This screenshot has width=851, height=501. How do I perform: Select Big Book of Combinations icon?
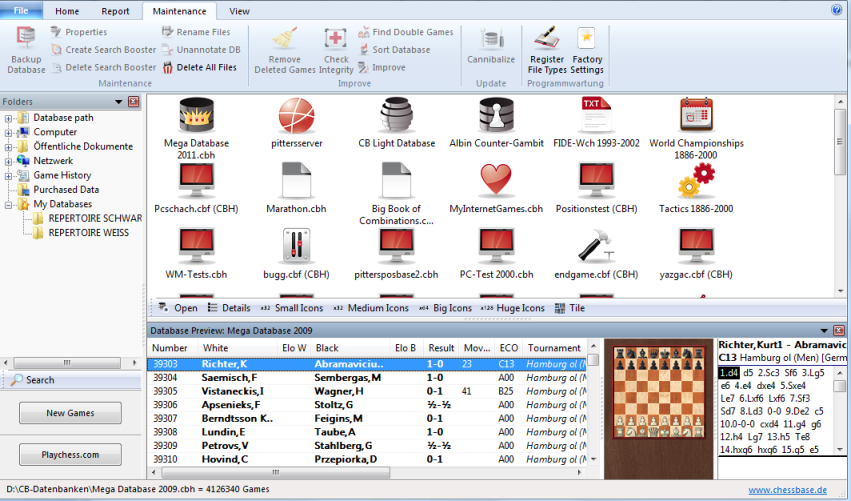[x=396, y=181]
